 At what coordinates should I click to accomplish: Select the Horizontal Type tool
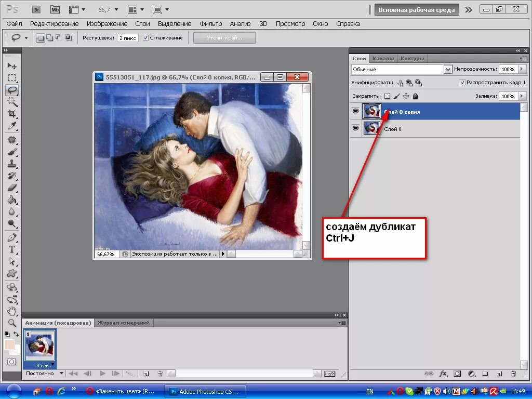pos(12,249)
